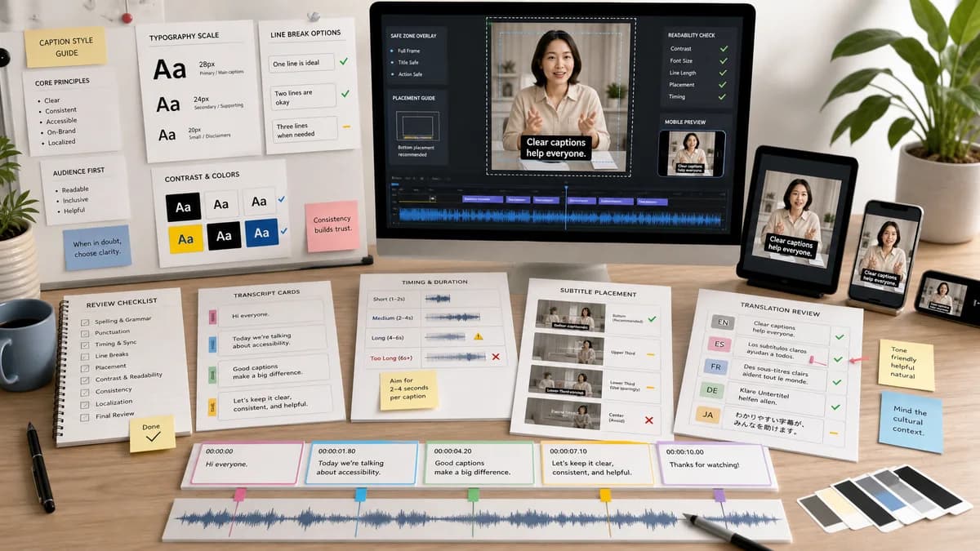Click the green check on the French translation row
The image size is (980, 551).
tap(835, 381)
